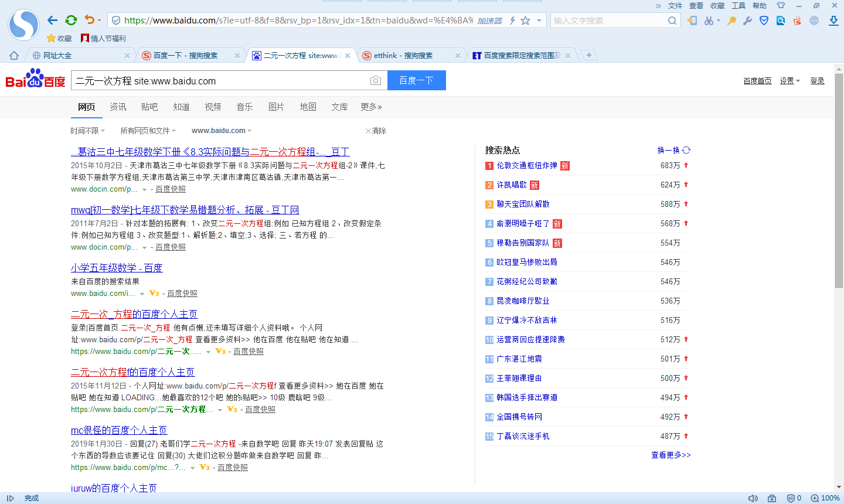Click the ad-block shield icon in status bar
The image size is (844, 504).
click(x=791, y=498)
